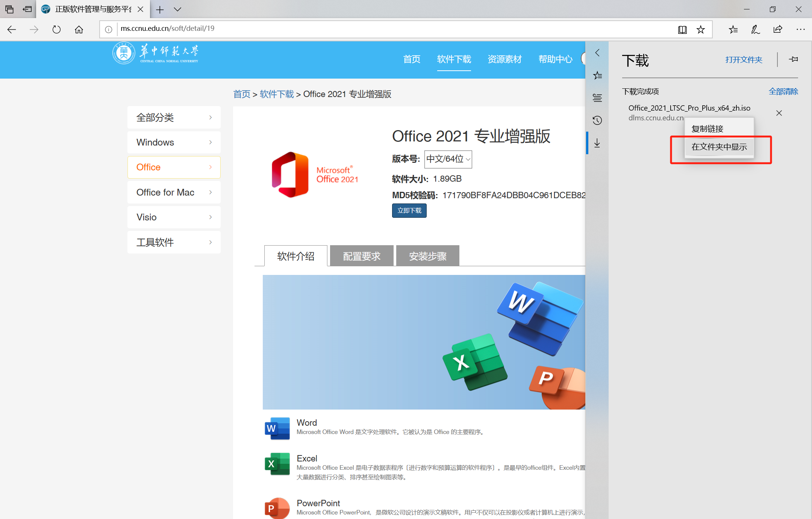Expand tab previews chevron
The width and height of the screenshot is (812, 519).
[x=177, y=9]
